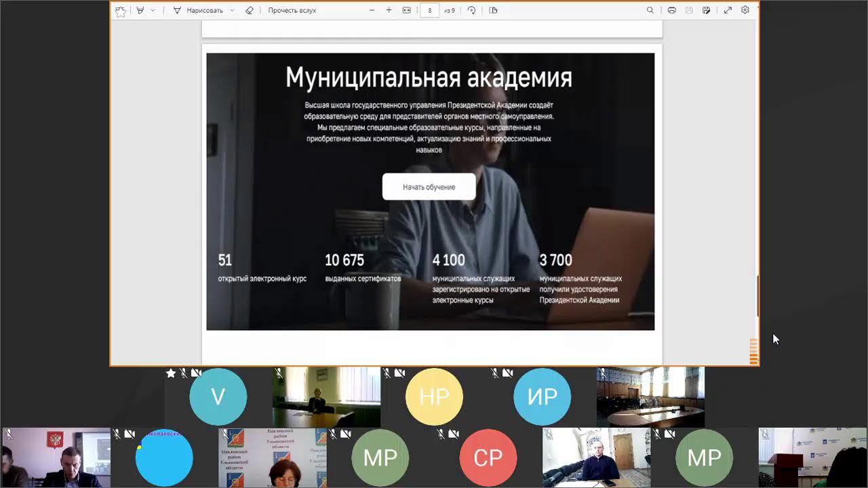Select the eraser tool icon
This screenshot has height=488, width=868.
click(250, 10)
